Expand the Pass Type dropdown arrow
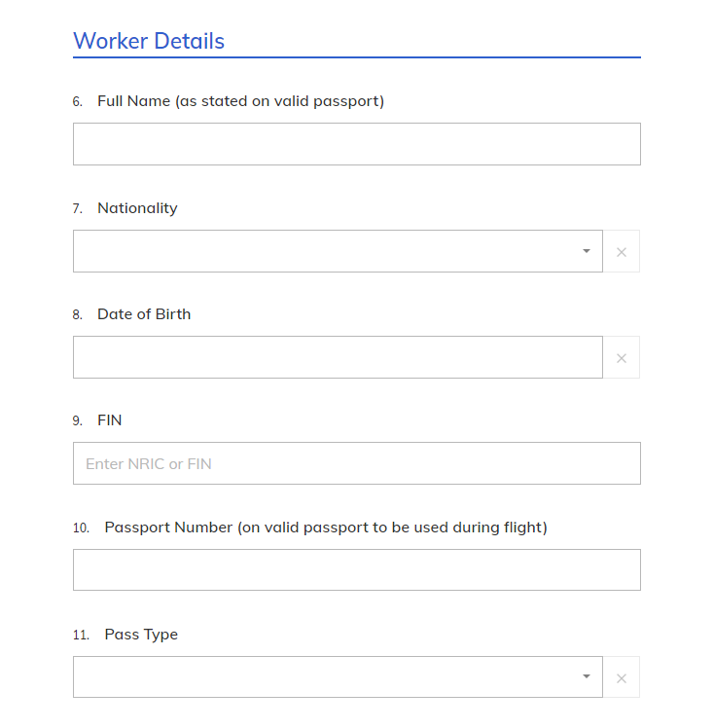The width and height of the screenshot is (714, 728). point(586,677)
